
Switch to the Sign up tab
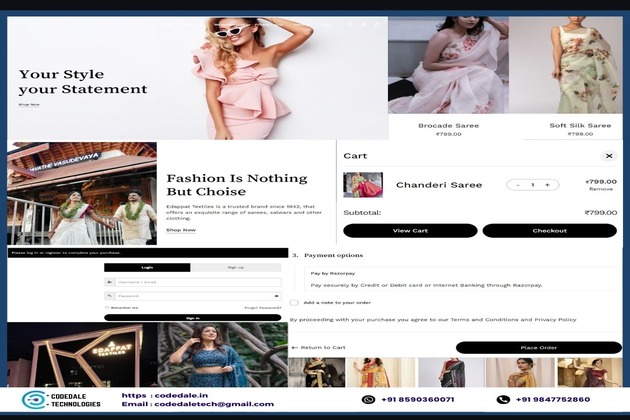point(236,268)
